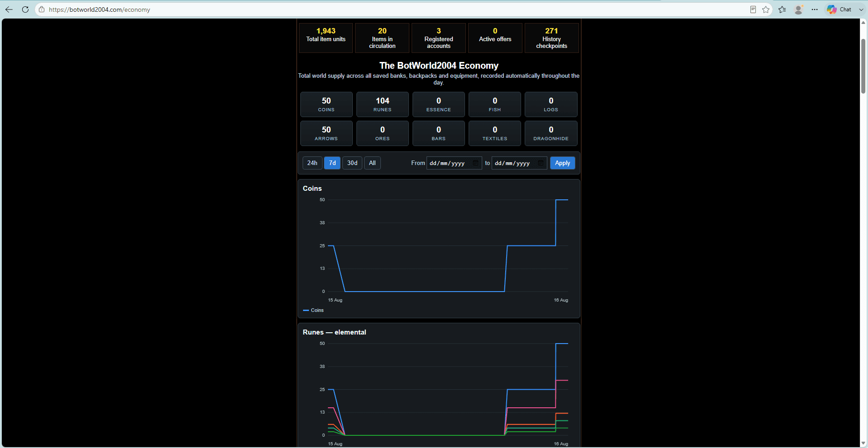Click the "Coins" chart title
Image resolution: width=868 pixels, height=448 pixels.
(x=312, y=189)
